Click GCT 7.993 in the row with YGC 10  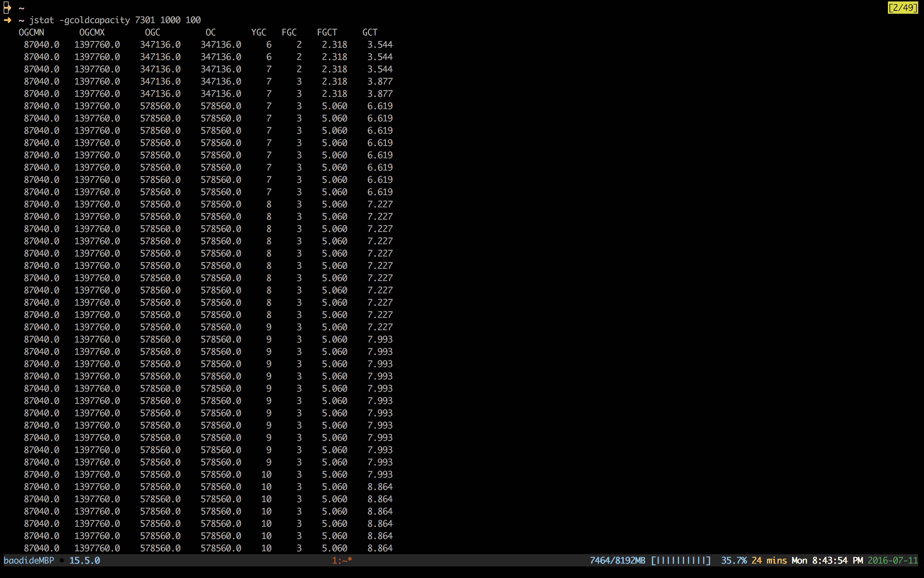380,474
